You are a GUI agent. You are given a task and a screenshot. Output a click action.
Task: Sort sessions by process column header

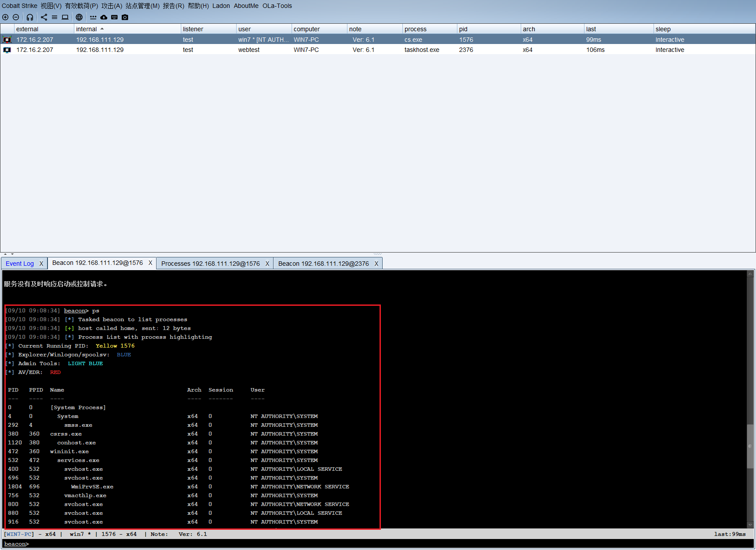tap(430, 29)
